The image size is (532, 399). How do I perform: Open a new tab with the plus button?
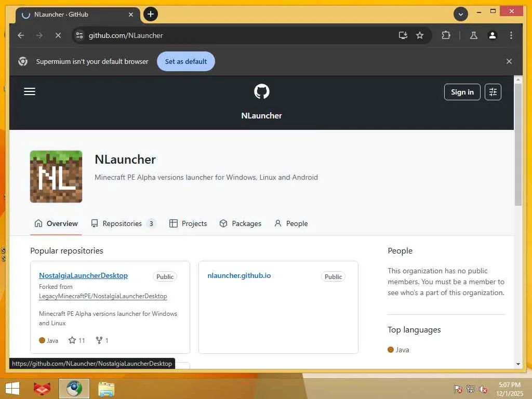[151, 14]
